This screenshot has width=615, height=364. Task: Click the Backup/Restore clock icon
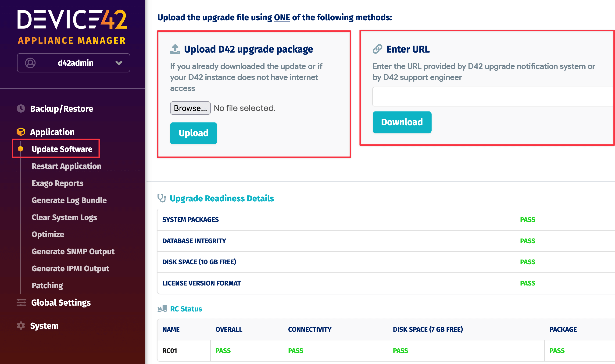point(21,108)
